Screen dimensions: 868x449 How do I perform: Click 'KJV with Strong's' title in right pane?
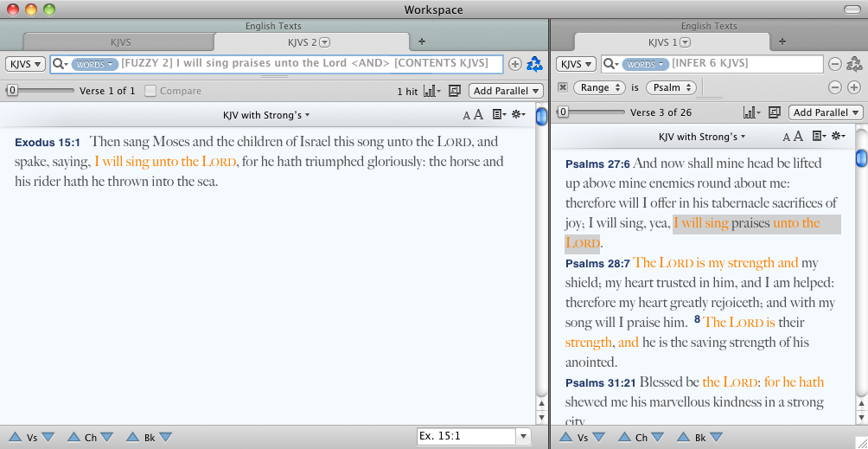coord(701,136)
